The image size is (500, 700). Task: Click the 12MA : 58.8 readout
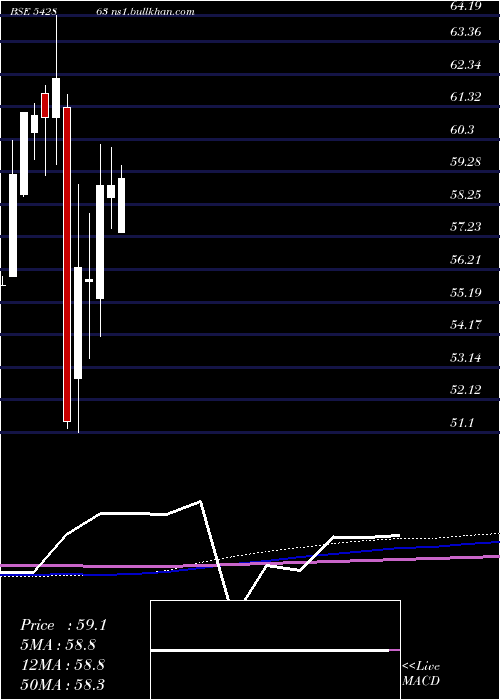[x=62, y=665]
